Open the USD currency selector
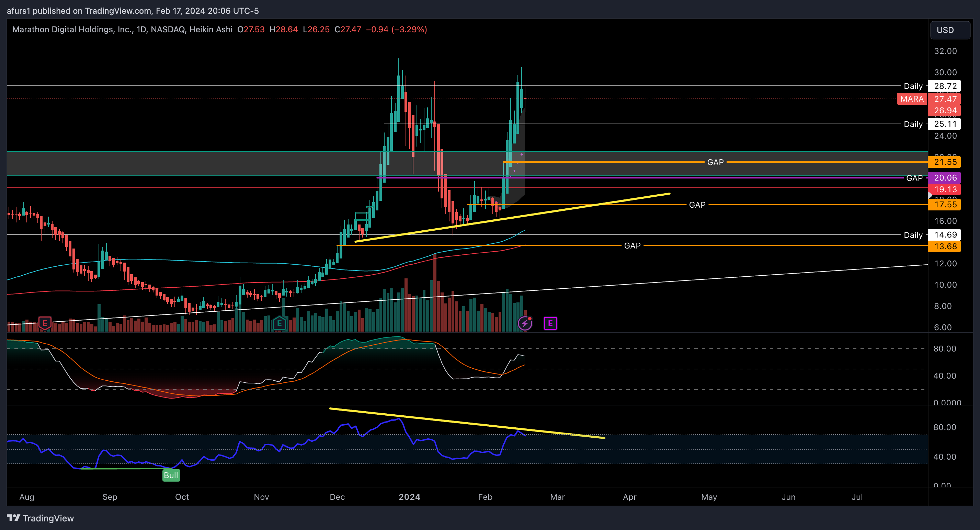 tap(950, 30)
